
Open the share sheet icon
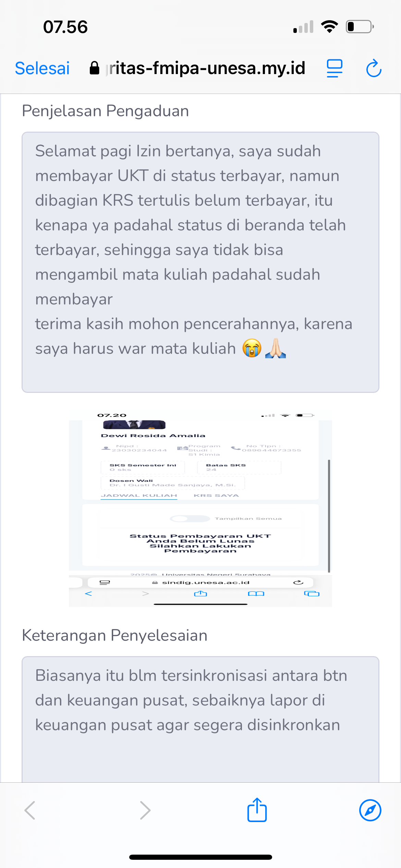pyautogui.click(x=257, y=810)
